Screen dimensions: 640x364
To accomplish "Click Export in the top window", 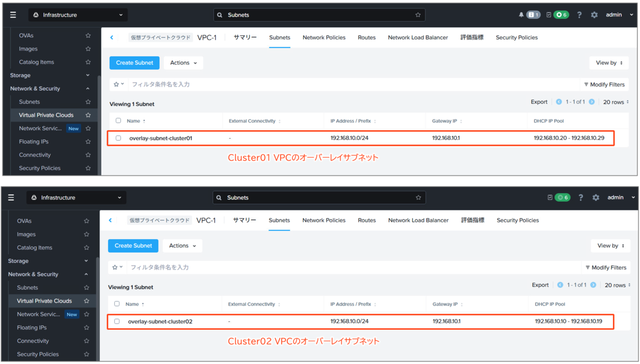I will (539, 102).
